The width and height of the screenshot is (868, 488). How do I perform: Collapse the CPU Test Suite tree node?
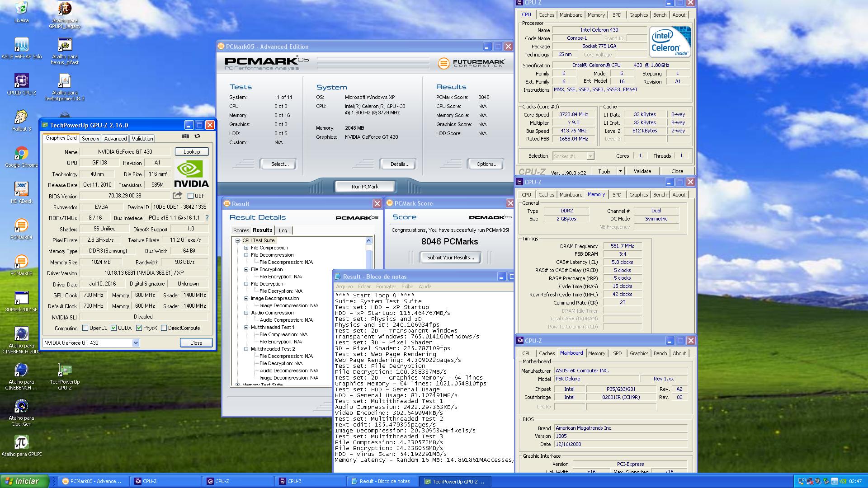pos(237,240)
